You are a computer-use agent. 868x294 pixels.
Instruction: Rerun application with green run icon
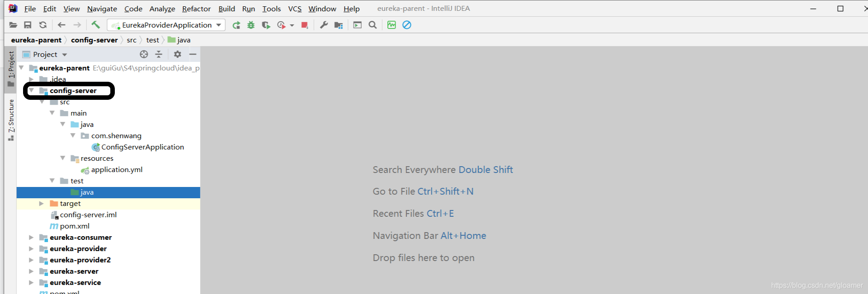click(236, 25)
